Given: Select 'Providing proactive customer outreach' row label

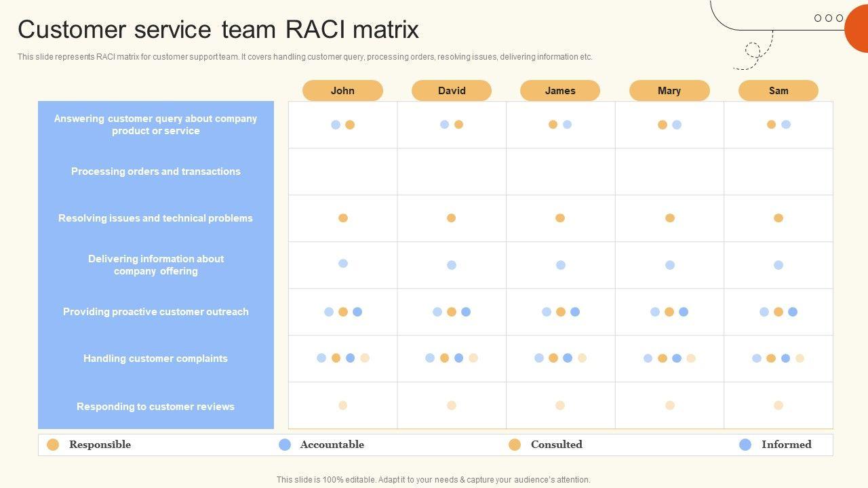Looking at the screenshot, I should pos(156,312).
